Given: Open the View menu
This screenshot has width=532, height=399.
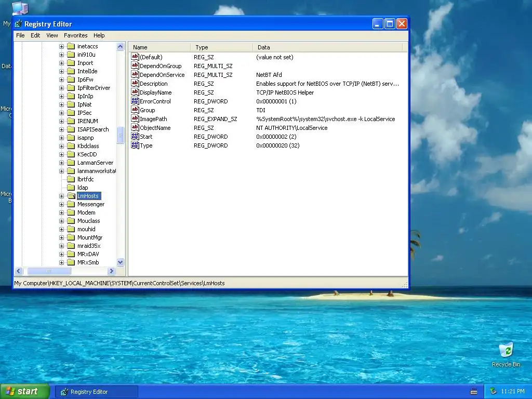Looking at the screenshot, I should click(52, 35).
